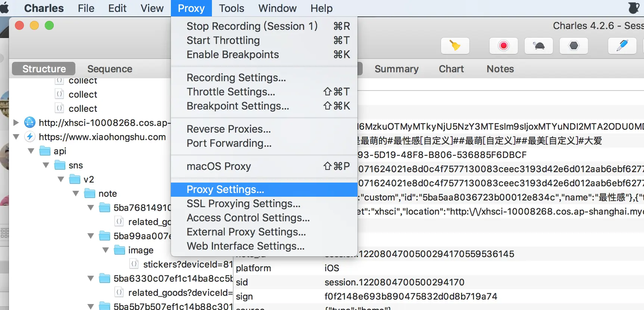
Task: Click the v2 folder icon
Action: [x=75, y=179]
